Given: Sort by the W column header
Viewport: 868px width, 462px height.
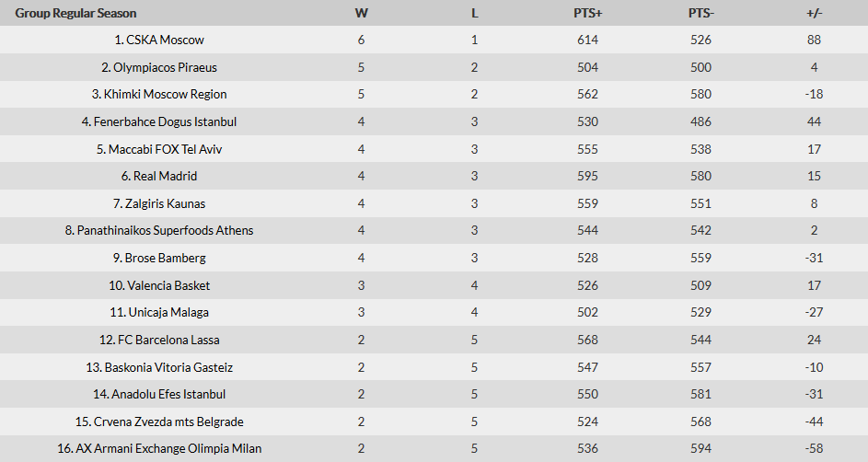Looking at the screenshot, I should 362,13.
